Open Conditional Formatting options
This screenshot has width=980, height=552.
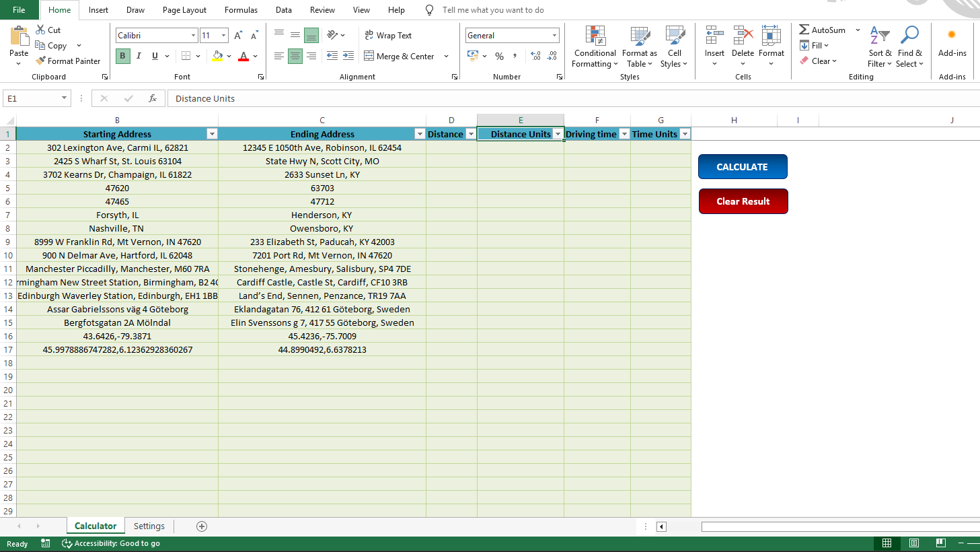[x=594, y=47]
